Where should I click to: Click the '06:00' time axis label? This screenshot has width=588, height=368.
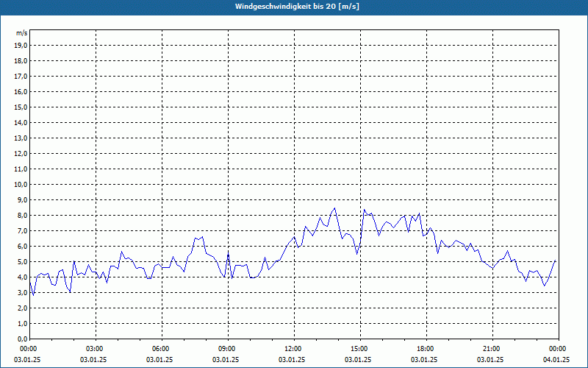tap(162, 349)
